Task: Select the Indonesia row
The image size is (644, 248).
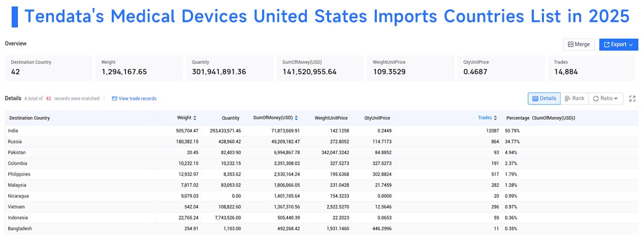Action: (322, 218)
